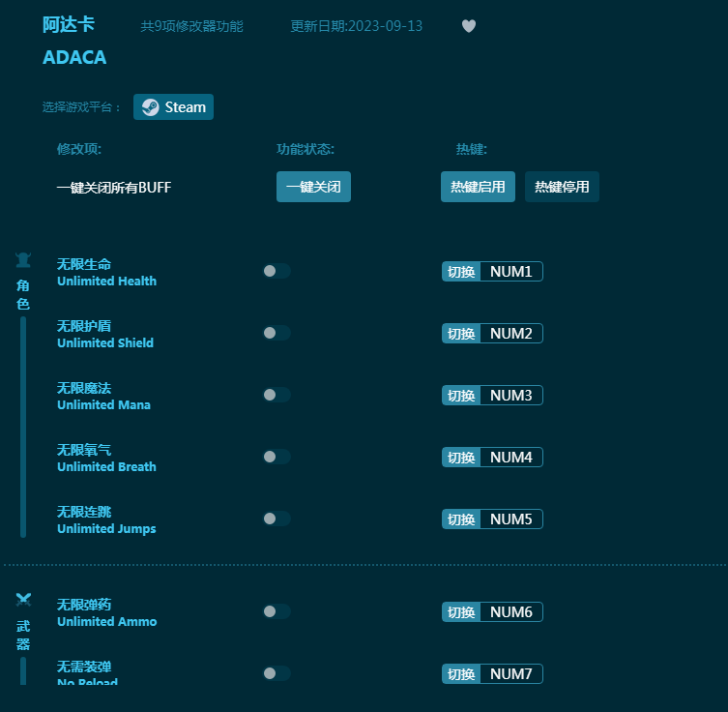Click the character category icon
This screenshot has width=728, height=712.
23,260
